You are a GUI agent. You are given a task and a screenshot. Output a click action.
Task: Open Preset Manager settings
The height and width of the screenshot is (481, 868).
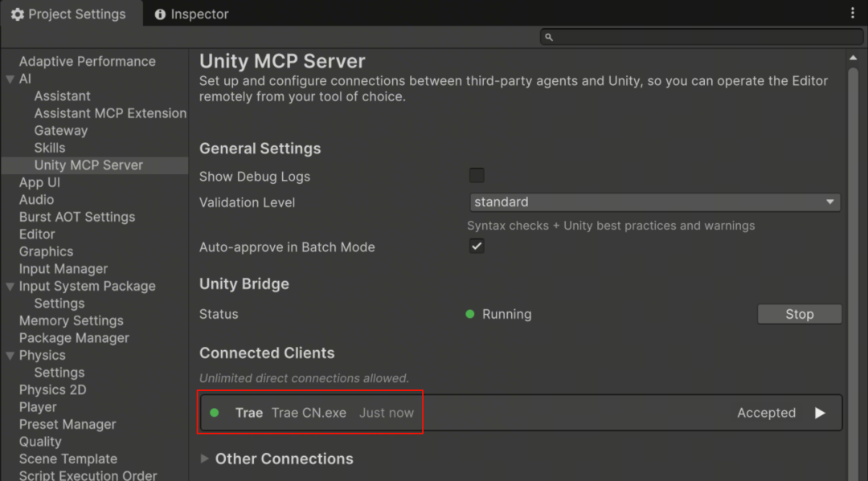pyautogui.click(x=68, y=424)
